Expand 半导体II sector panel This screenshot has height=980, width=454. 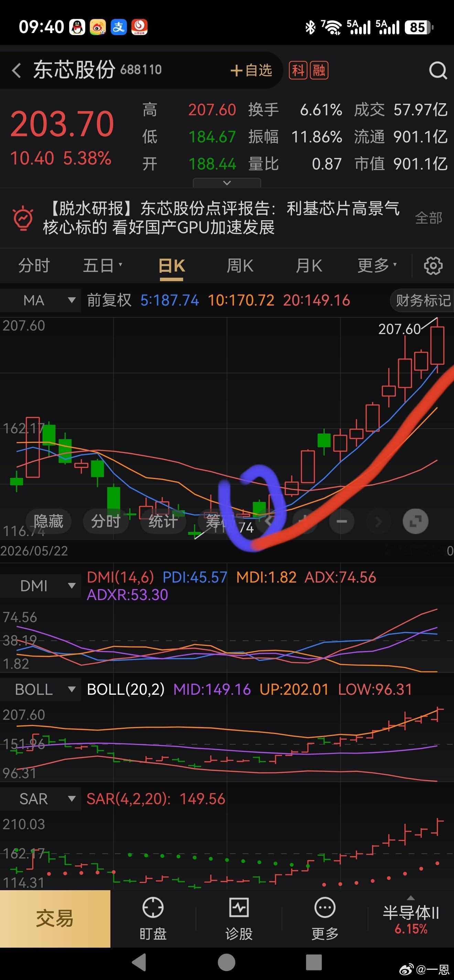411,918
